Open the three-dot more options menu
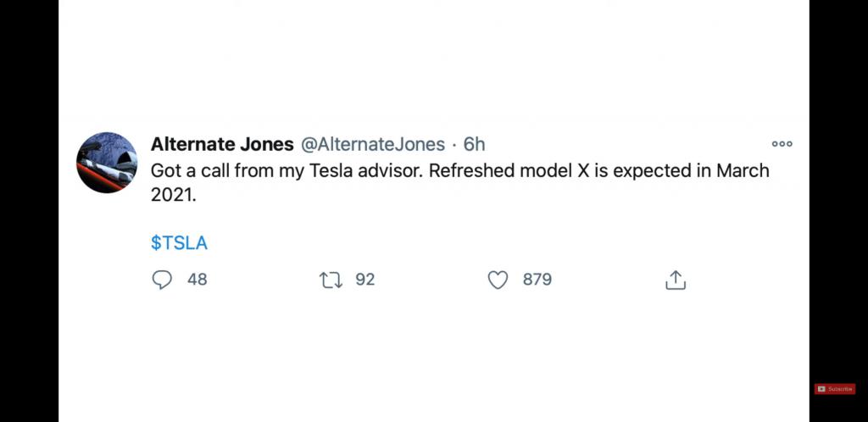 pos(782,144)
